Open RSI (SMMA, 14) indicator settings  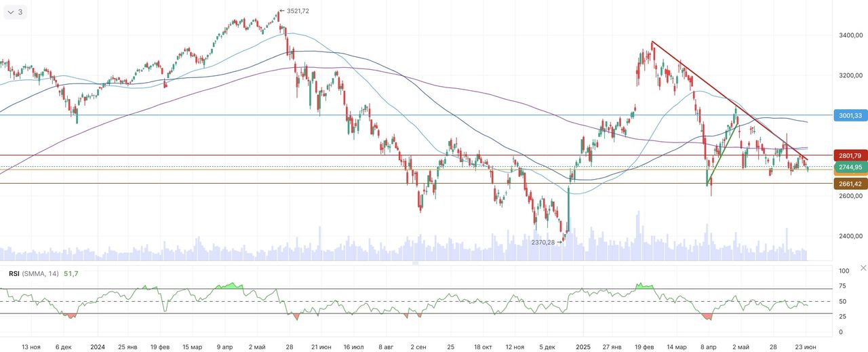[x=34, y=273]
